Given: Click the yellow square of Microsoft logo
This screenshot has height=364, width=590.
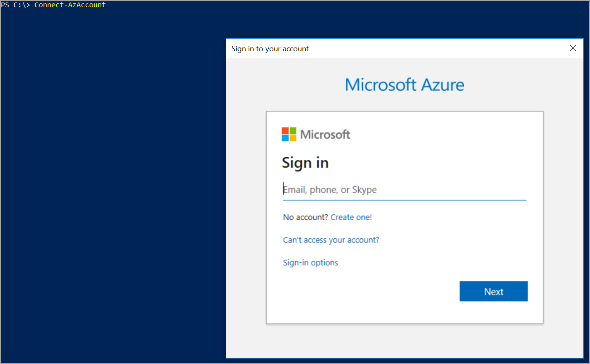Looking at the screenshot, I should pos(293,138).
